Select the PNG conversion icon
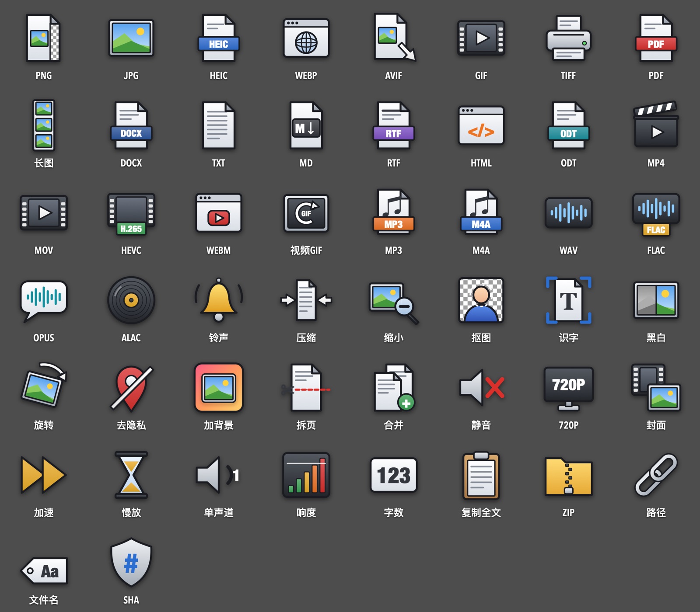Viewport: 700px width, 612px height. pyautogui.click(x=43, y=38)
